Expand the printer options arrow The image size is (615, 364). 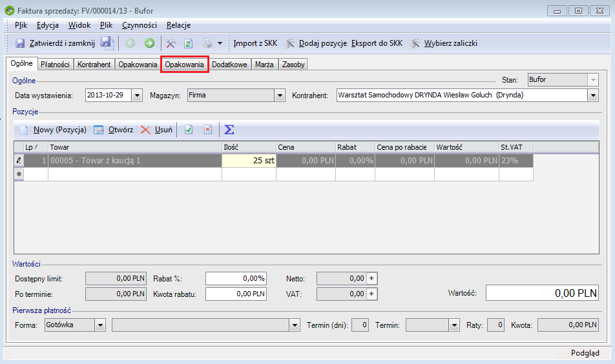(220, 43)
